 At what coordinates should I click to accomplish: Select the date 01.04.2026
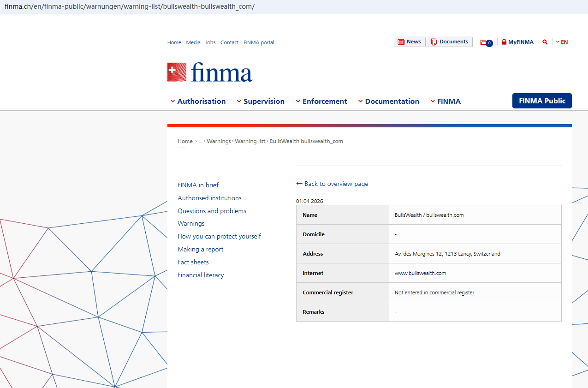[x=309, y=201]
